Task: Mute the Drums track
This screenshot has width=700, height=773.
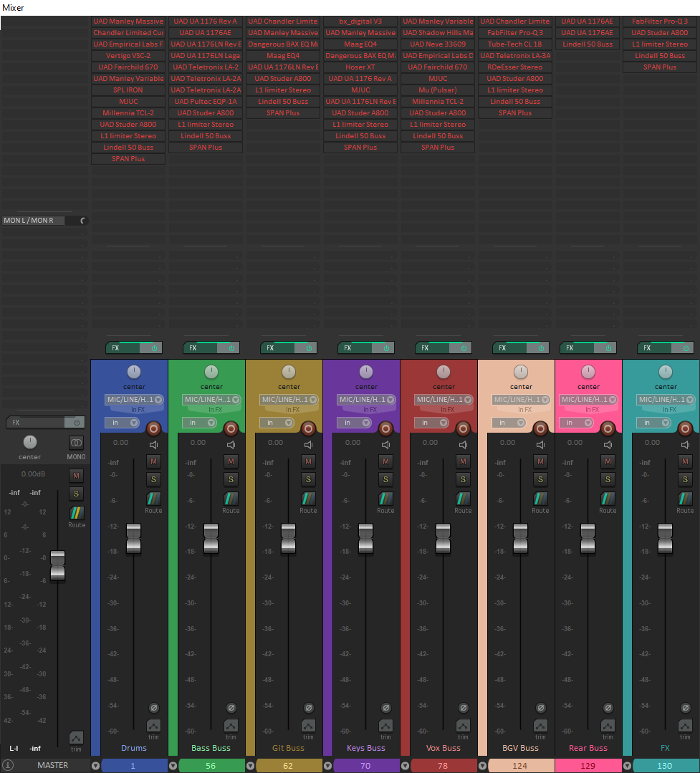Action: [153, 461]
